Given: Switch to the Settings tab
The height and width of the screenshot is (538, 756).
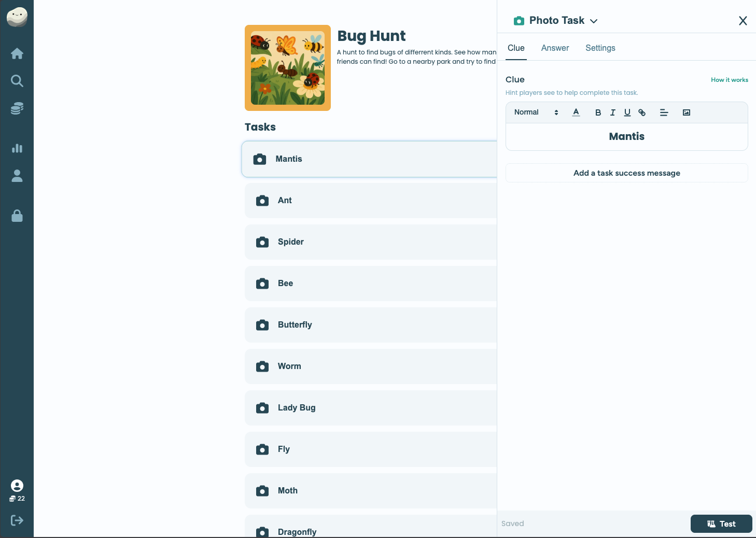Looking at the screenshot, I should tap(600, 48).
